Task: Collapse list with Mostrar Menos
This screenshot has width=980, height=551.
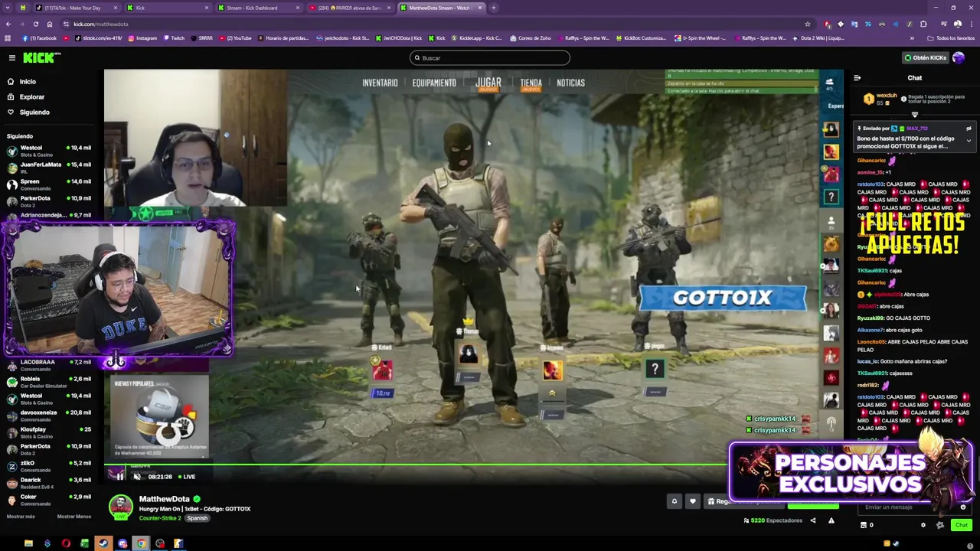Action: [73, 517]
